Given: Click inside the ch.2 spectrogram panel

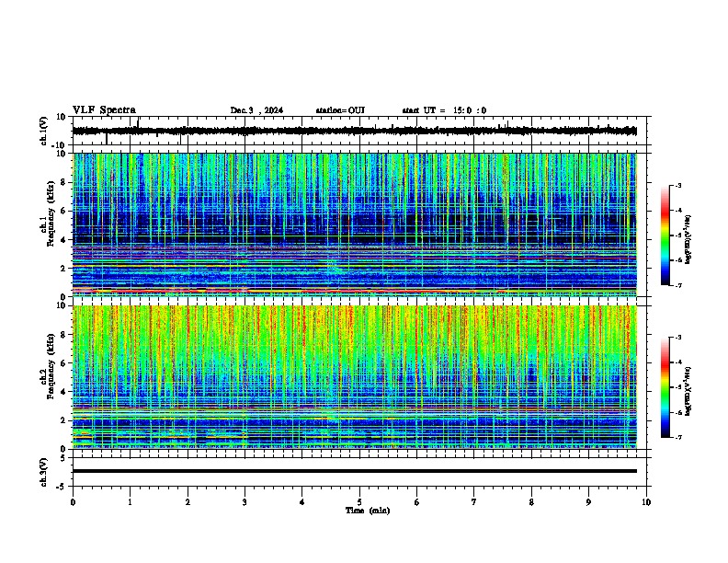Looking at the screenshot, I should [x=355, y=377].
